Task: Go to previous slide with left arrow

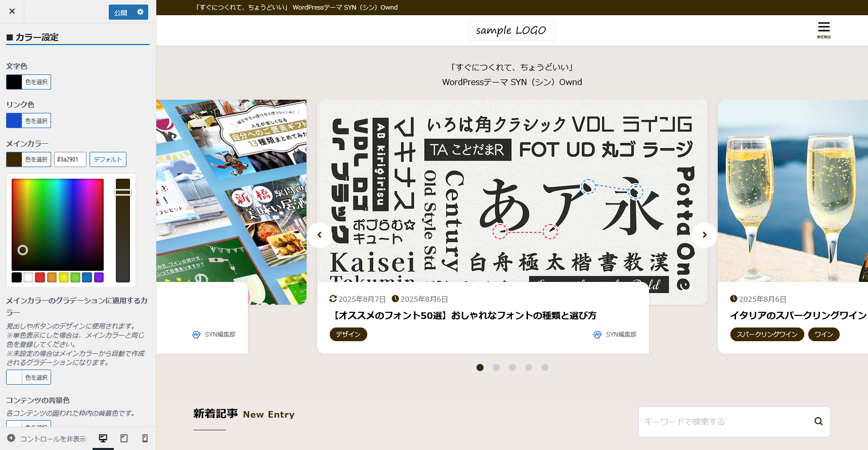Action: point(320,235)
